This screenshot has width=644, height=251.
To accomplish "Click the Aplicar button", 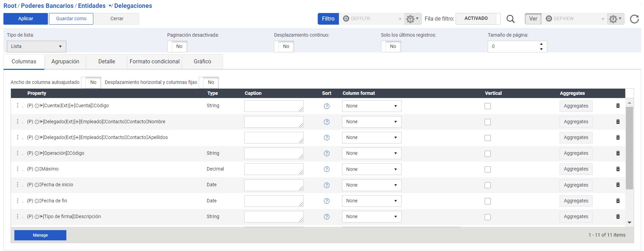I will [x=26, y=19].
